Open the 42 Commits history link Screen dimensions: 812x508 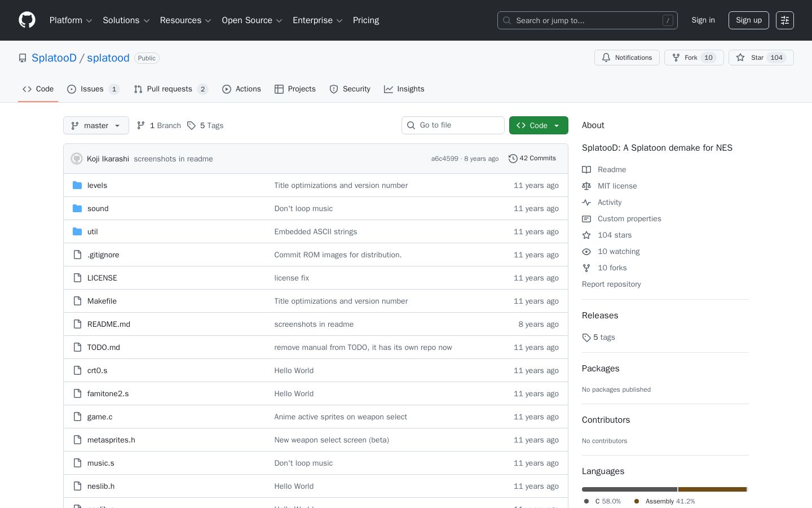click(x=532, y=159)
